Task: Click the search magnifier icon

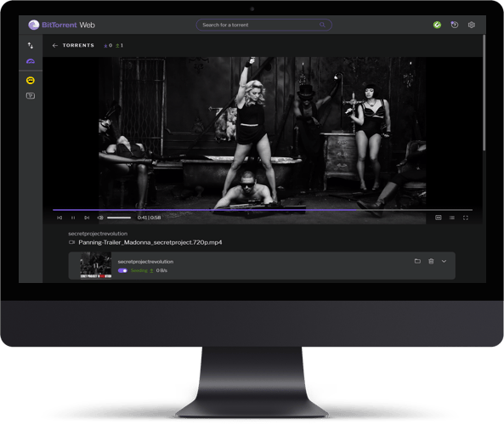Action: 322,25
